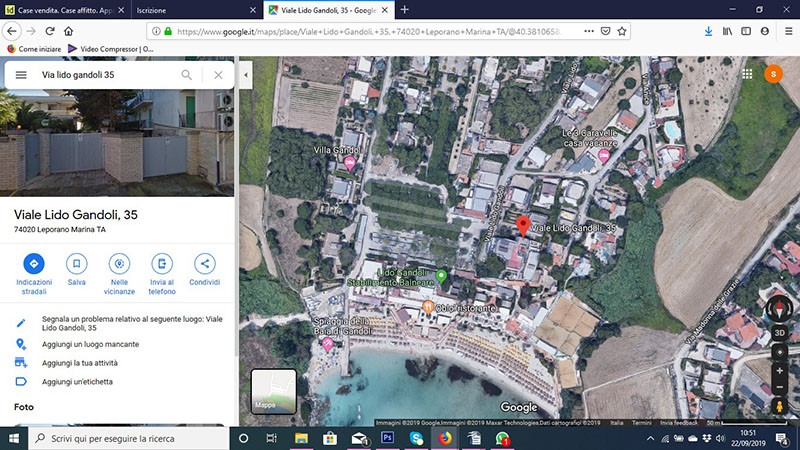Click the search magnifier icon
800x450 pixels.
[x=186, y=75]
